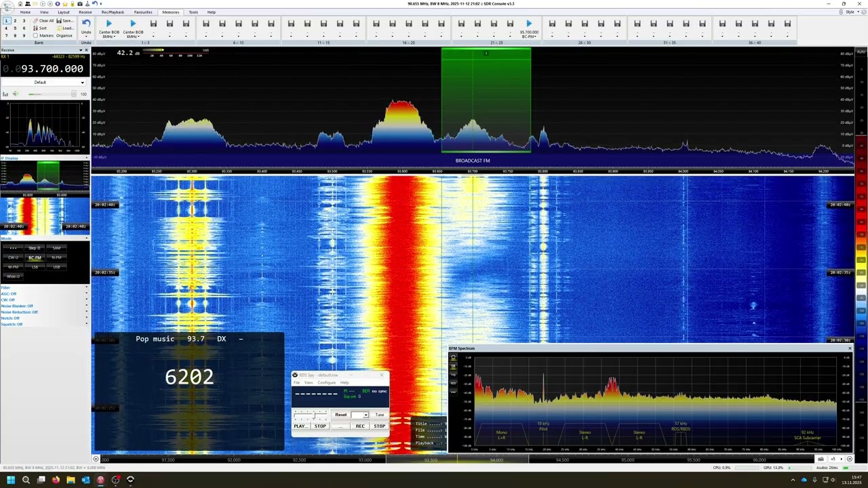Play the first Center BOB 8MHz memory

[x=109, y=24]
